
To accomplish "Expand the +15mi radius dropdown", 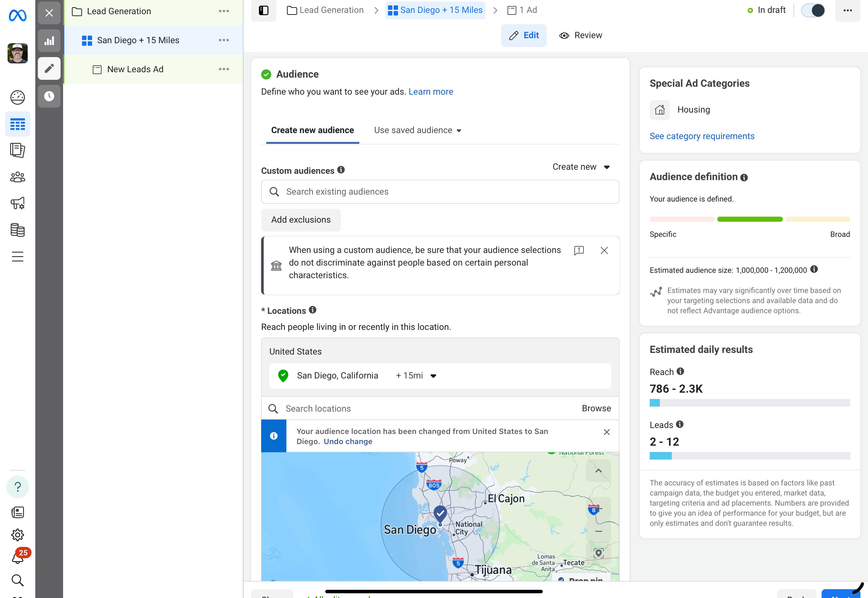I will pos(416,375).
